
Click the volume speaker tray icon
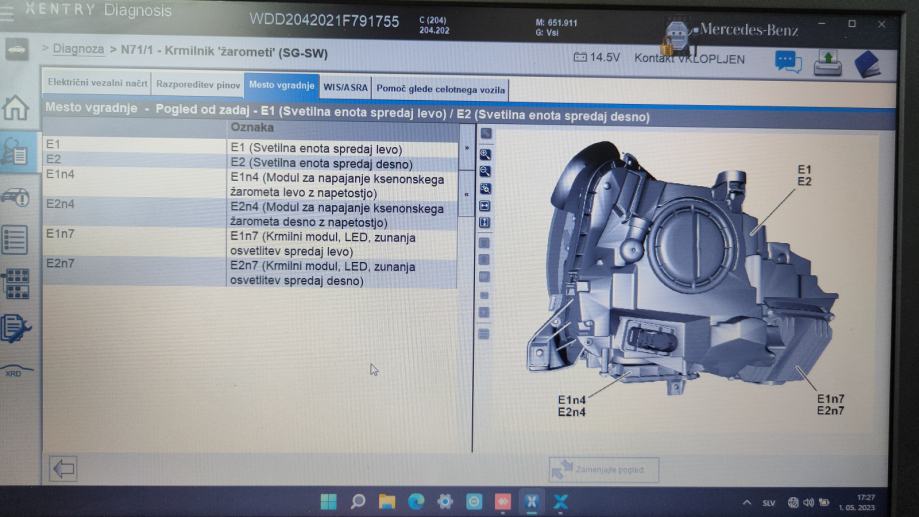(809, 502)
